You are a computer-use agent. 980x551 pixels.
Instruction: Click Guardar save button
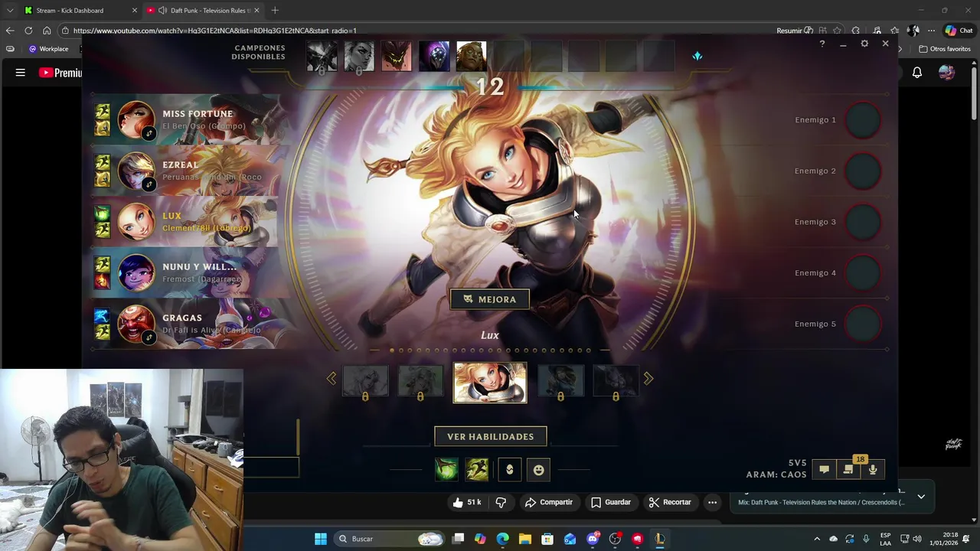point(611,502)
